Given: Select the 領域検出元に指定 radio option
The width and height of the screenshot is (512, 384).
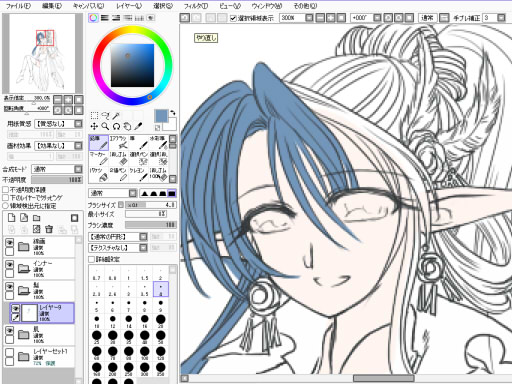Looking at the screenshot, I should [x=5, y=206].
